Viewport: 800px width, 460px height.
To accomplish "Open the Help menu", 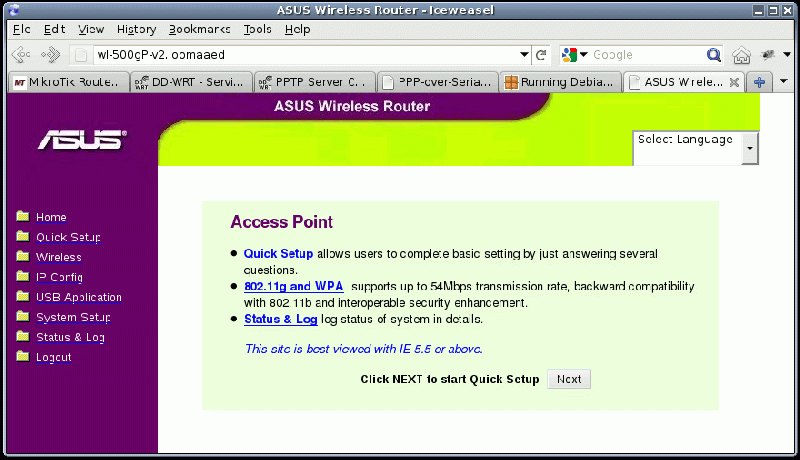I will coord(297,30).
